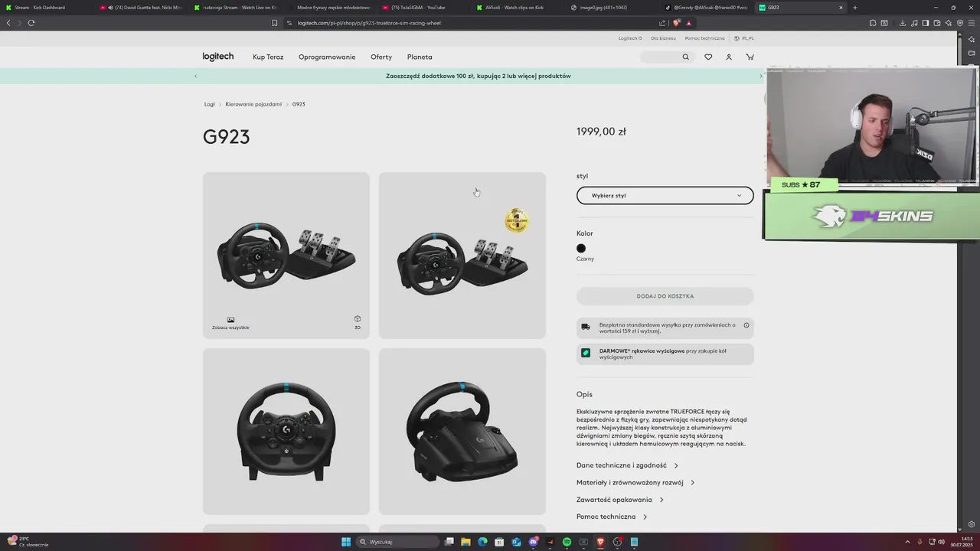Show hidden system tray icons chevron
980x551 pixels.
tap(908, 542)
